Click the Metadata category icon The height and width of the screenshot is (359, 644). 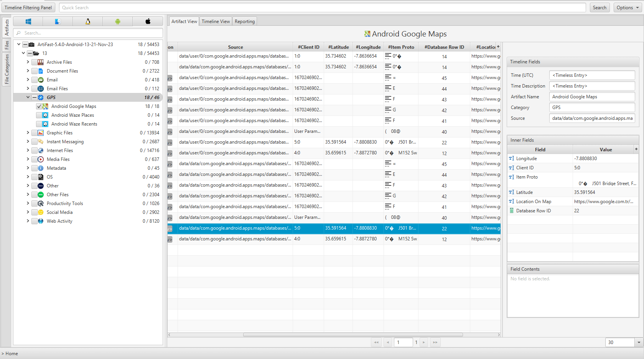tap(41, 168)
